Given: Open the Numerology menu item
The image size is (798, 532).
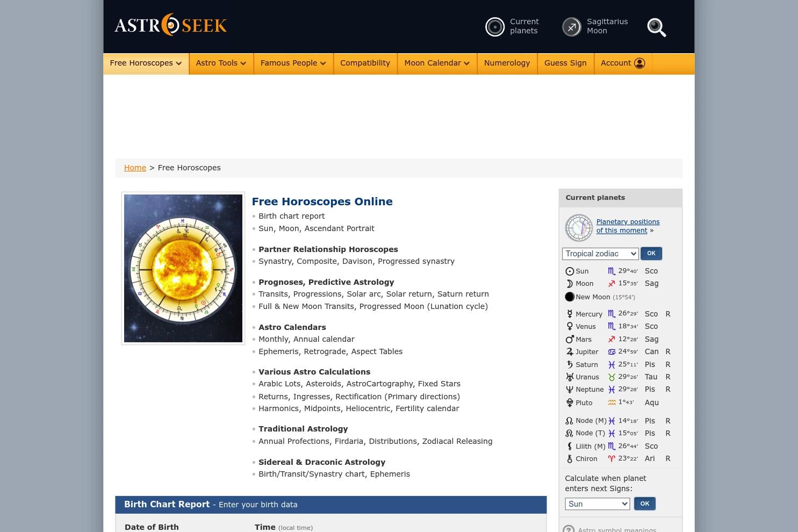Looking at the screenshot, I should [507, 63].
